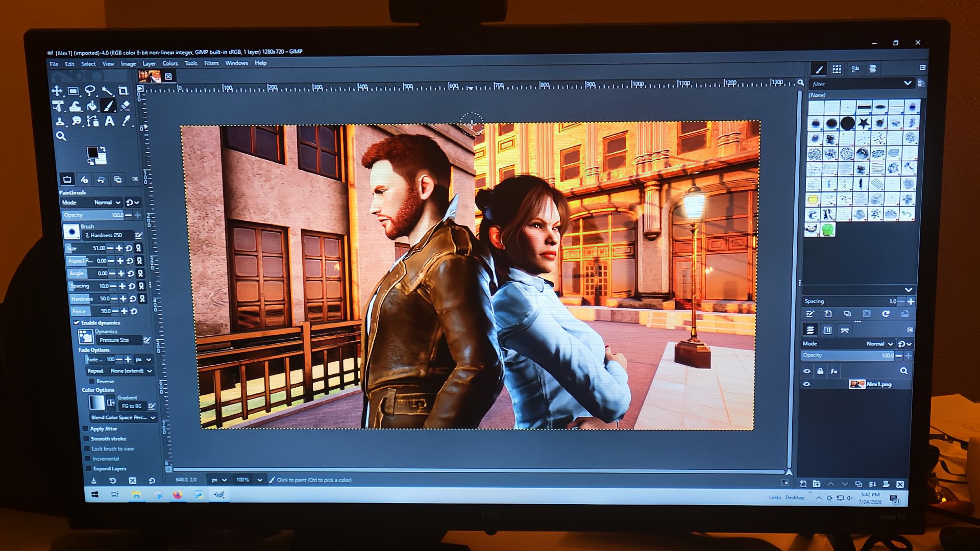Select the Free Select lasso tool
Image resolution: width=980 pixels, height=551 pixels.
click(90, 91)
